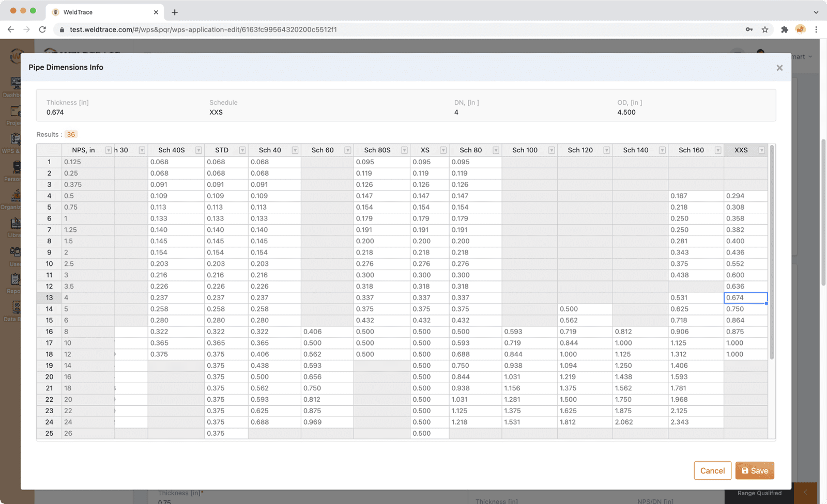Close the Pipe Dimensions Info dialog
This screenshot has width=827, height=504.
click(779, 68)
